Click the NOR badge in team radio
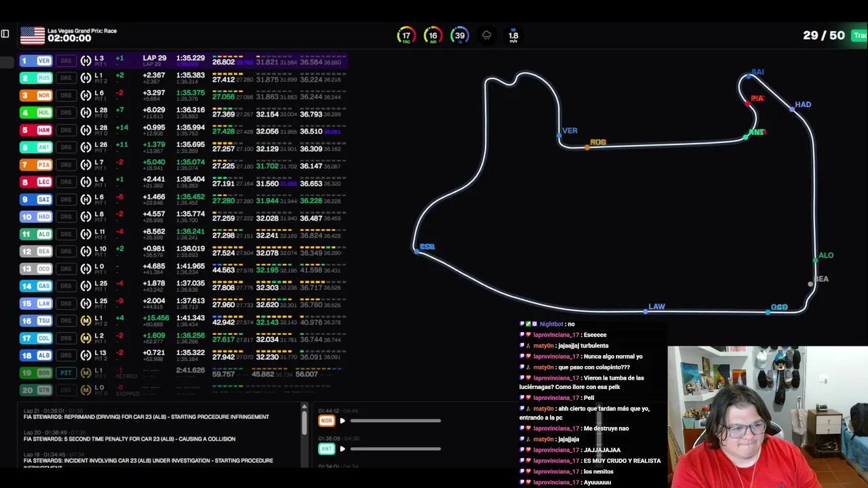 pyautogui.click(x=327, y=421)
